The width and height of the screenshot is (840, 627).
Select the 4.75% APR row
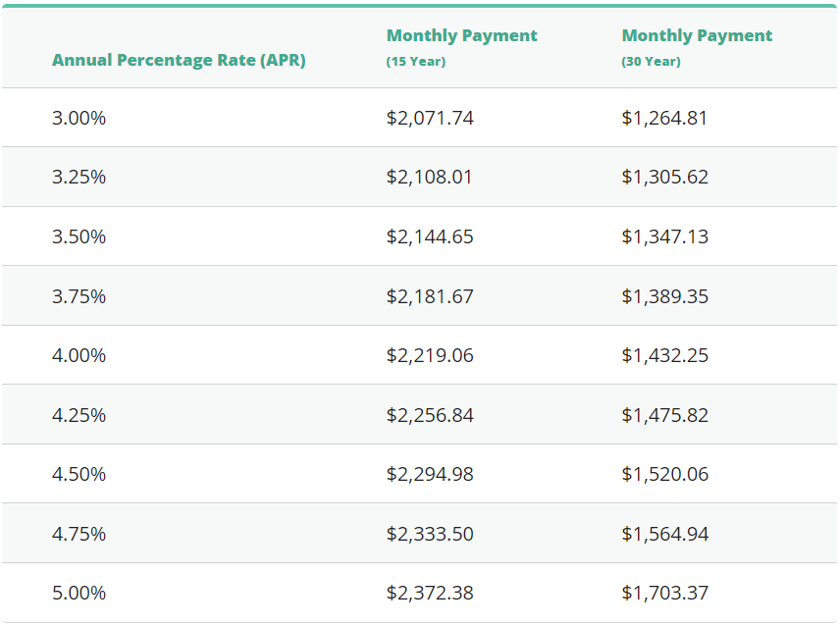pyautogui.click(x=79, y=534)
